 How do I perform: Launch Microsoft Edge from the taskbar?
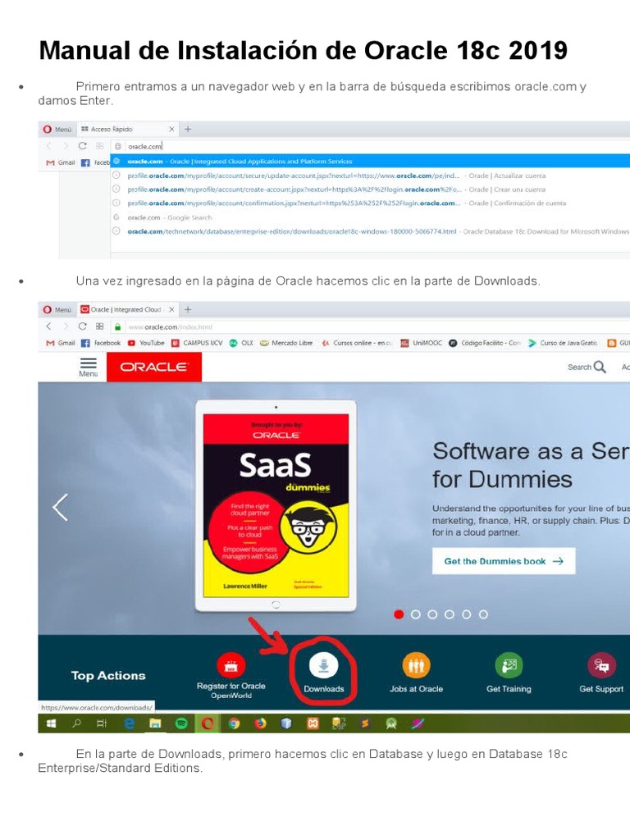tap(129, 724)
